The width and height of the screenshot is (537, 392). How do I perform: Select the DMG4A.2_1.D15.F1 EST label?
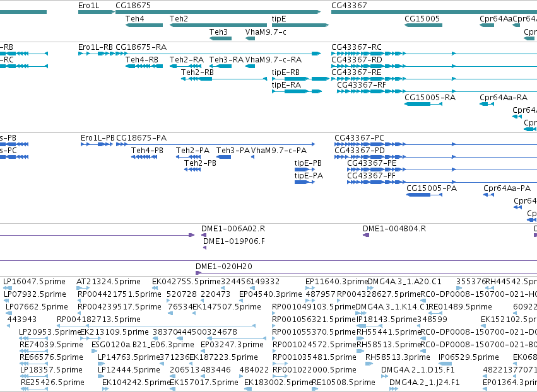coord(418,370)
